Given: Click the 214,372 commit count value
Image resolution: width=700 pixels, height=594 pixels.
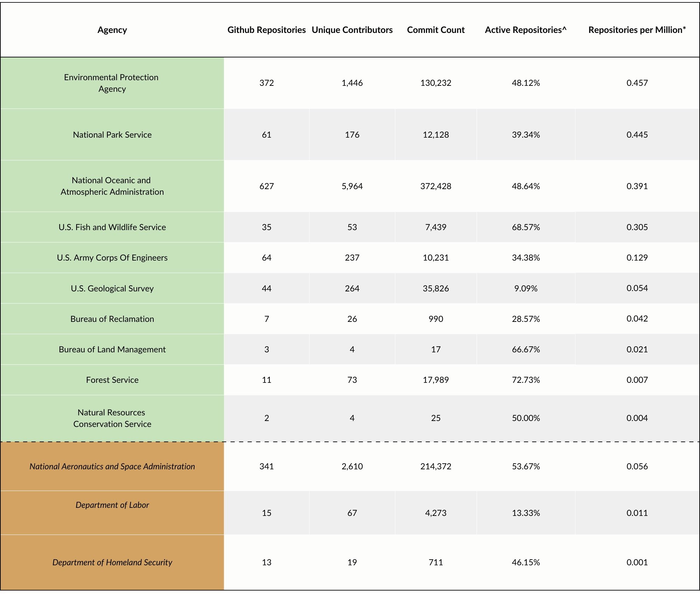Looking at the screenshot, I should click(436, 466).
